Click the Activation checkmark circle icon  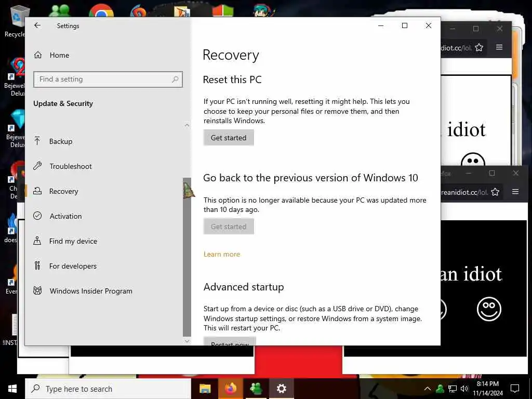tap(37, 216)
